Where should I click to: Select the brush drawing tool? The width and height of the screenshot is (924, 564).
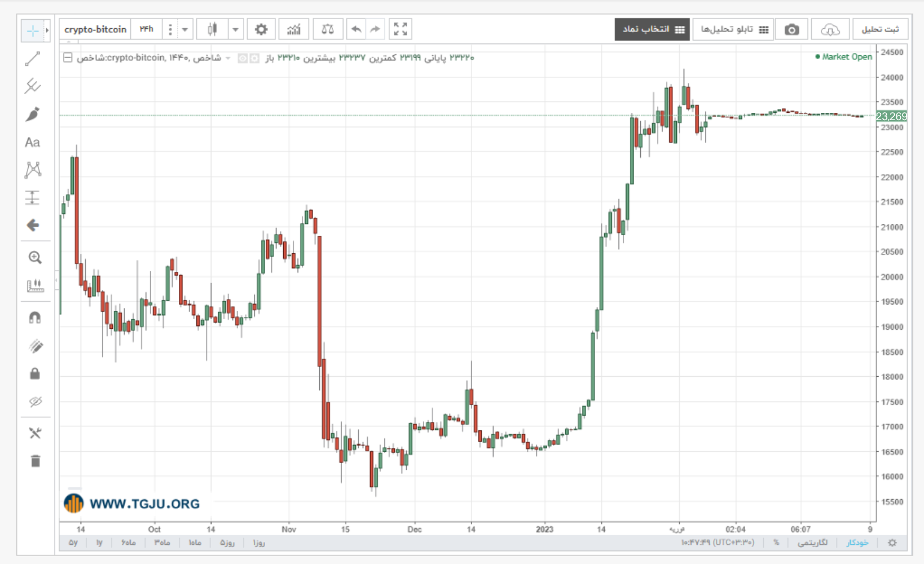(33, 114)
